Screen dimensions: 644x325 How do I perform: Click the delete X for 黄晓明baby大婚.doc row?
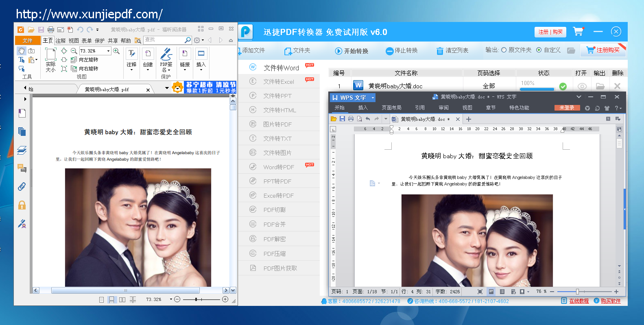point(617,86)
